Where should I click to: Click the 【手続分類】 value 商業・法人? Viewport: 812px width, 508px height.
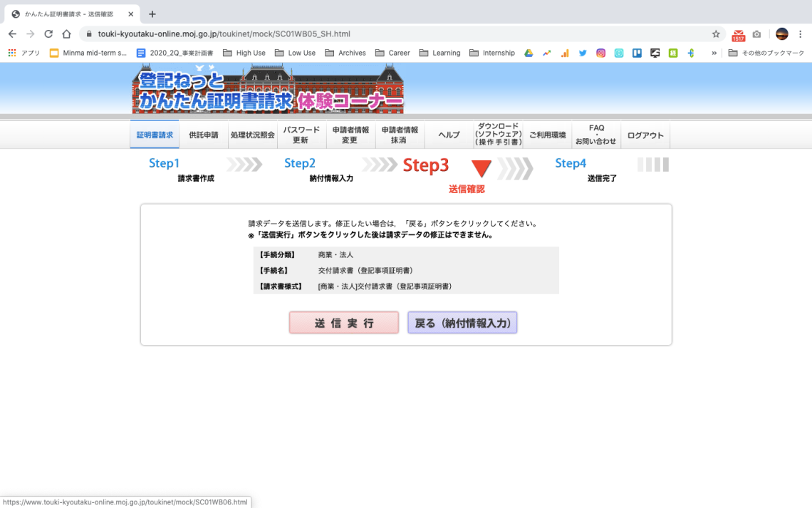335,255
